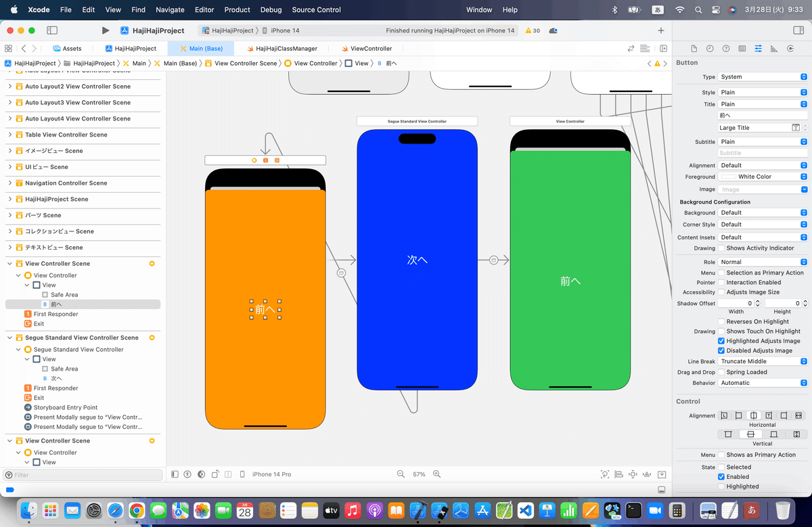Select First Responder under Segue Standard scene

(55, 388)
